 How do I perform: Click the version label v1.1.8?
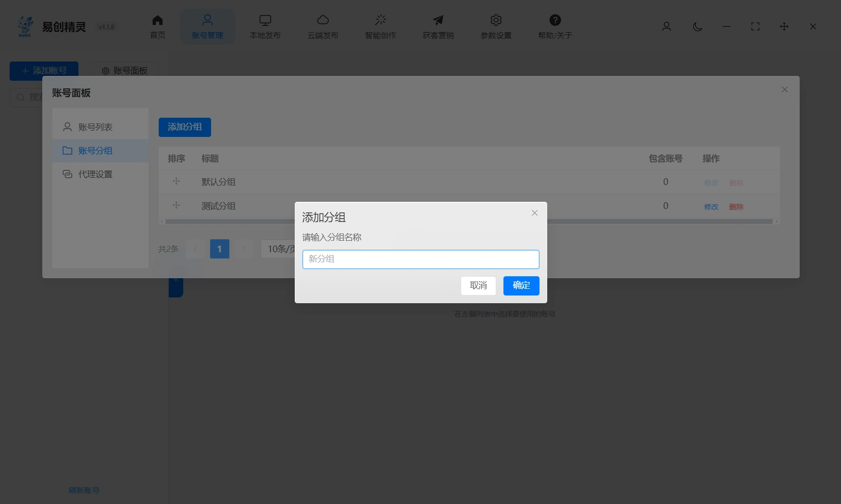106,27
